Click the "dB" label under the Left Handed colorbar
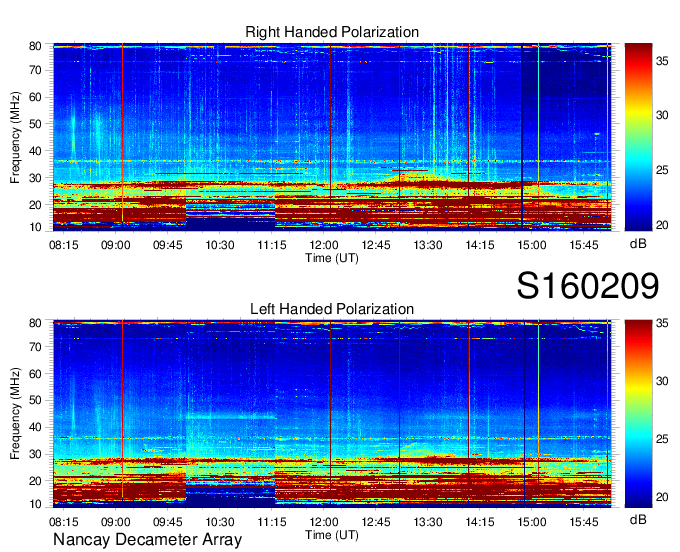 638,519
